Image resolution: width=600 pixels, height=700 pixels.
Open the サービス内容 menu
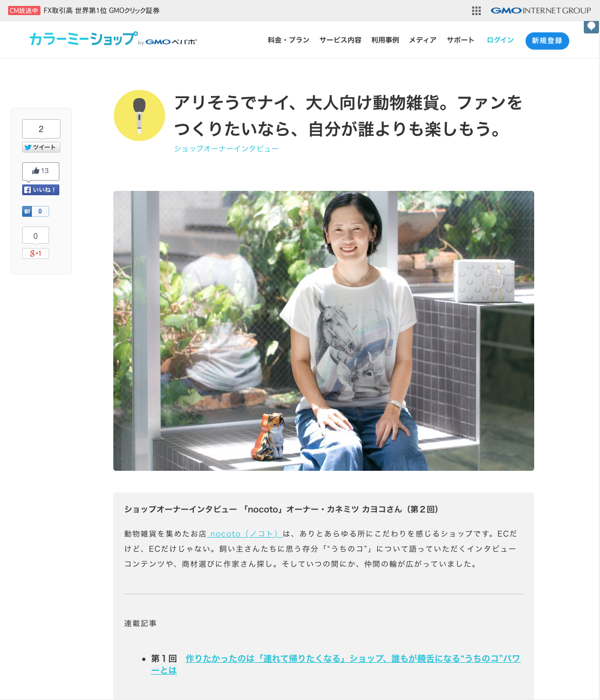click(340, 40)
